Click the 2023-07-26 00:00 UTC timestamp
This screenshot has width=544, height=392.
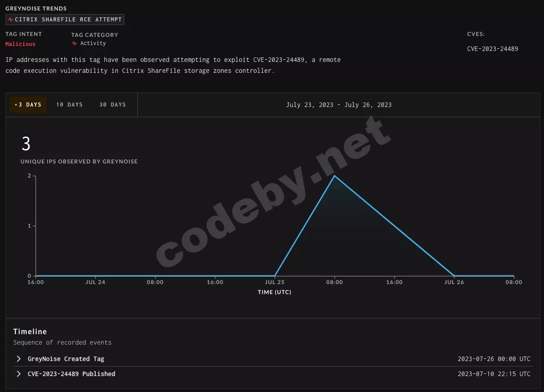pyautogui.click(x=494, y=359)
